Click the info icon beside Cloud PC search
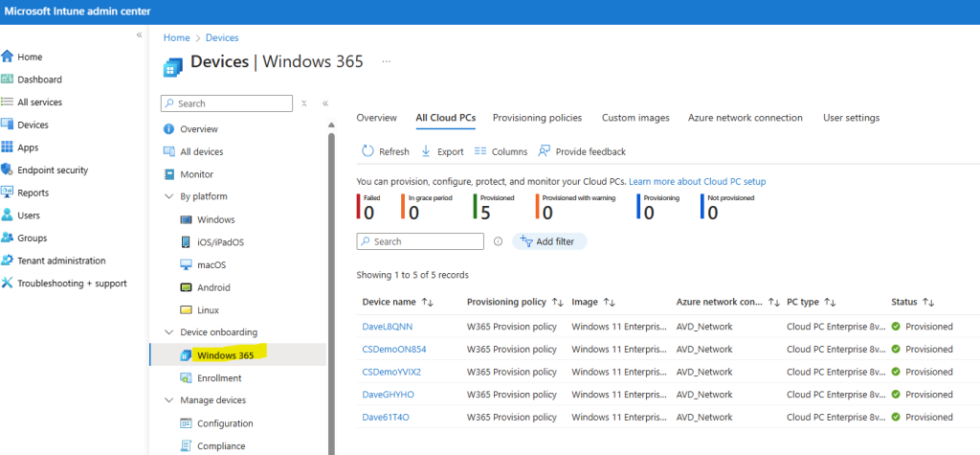This screenshot has height=455, width=980. [498, 241]
